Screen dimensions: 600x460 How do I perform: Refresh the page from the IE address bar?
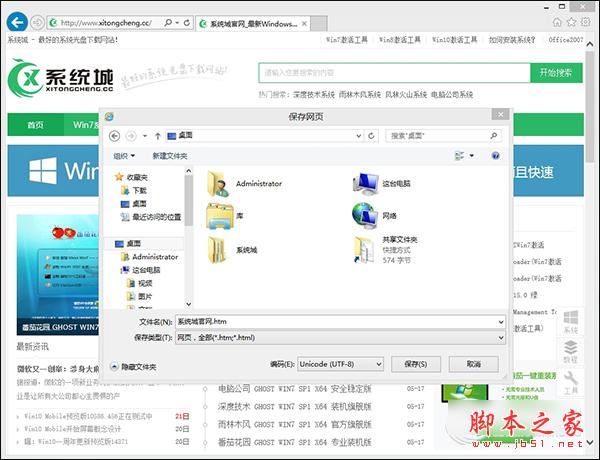coord(187,23)
